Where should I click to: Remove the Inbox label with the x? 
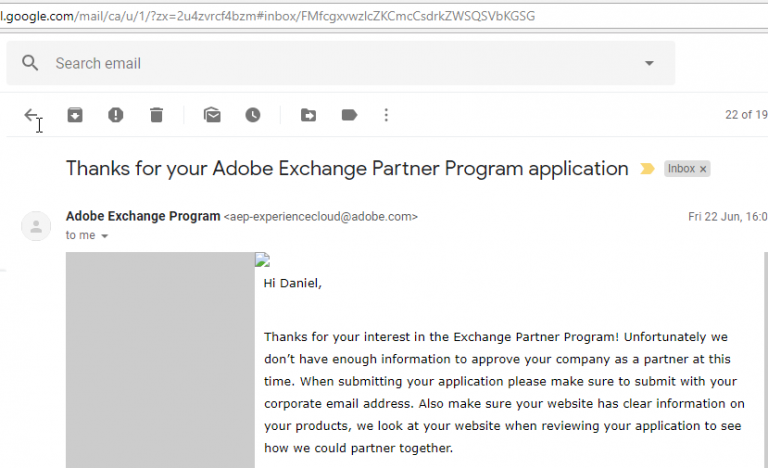tap(703, 169)
